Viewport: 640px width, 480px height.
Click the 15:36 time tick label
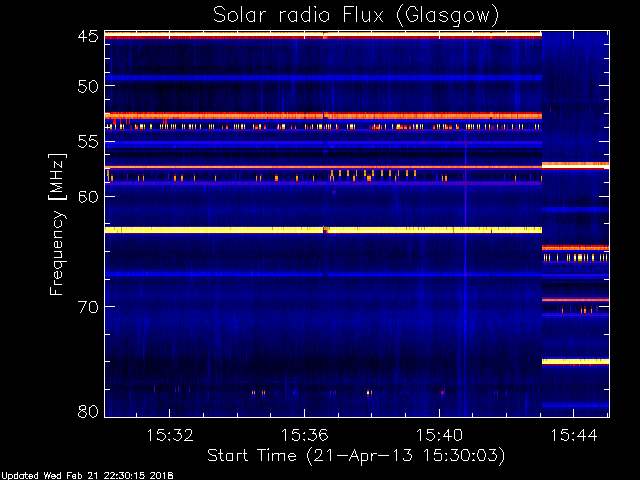point(304,435)
